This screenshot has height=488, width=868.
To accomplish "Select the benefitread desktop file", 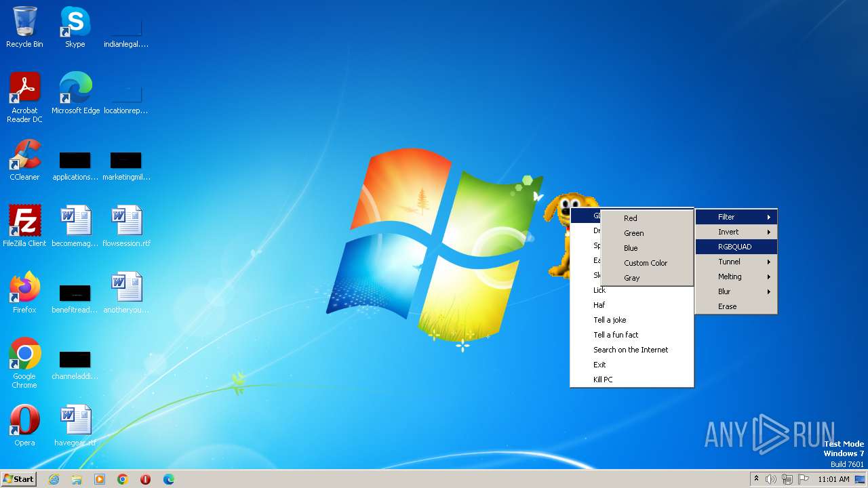I will (75, 298).
